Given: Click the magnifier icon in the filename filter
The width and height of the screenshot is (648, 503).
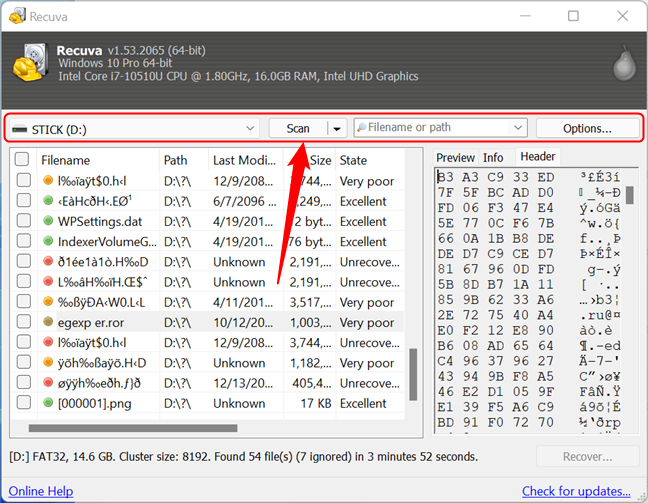Looking at the screenshot, I should [361, 127].
